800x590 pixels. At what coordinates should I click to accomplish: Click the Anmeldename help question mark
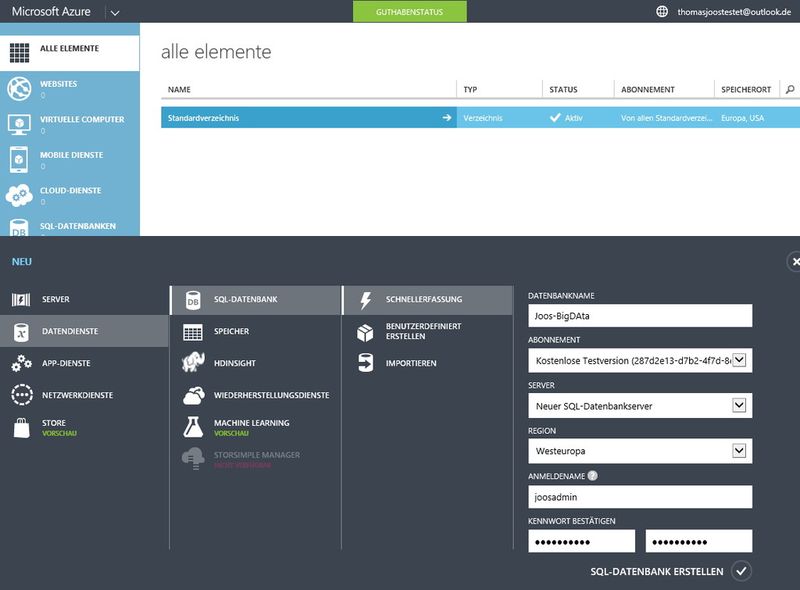(x=592, y=476)
